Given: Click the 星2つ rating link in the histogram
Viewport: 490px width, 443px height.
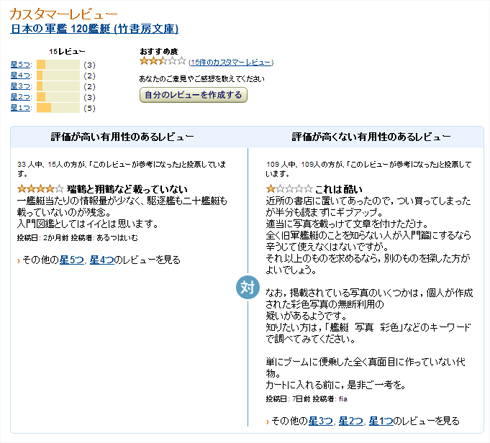Looking at the screenshot, I should pyautogui.click(x=21, y=97).
